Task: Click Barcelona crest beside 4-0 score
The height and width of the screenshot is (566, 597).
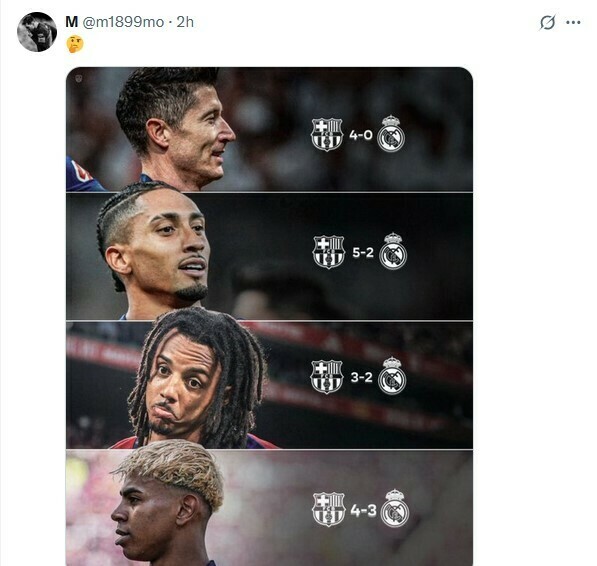Action: (327, 134)
